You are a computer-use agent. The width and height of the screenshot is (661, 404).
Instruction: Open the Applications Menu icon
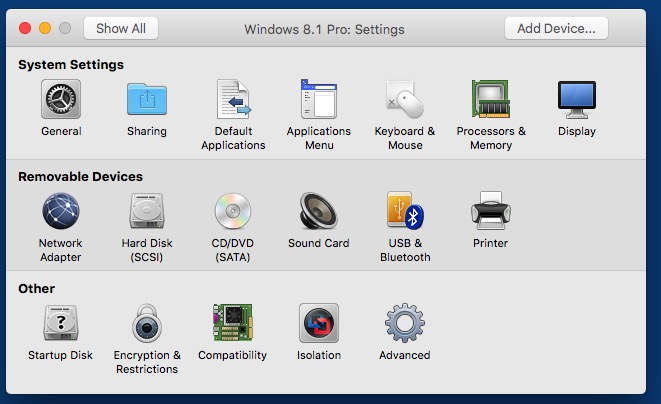[319, 99]
